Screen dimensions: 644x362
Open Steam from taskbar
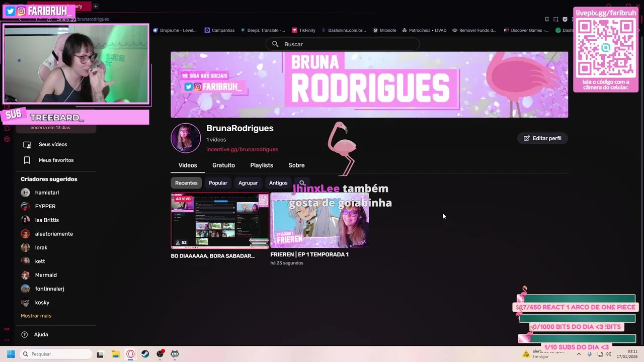tap(145, 354)
